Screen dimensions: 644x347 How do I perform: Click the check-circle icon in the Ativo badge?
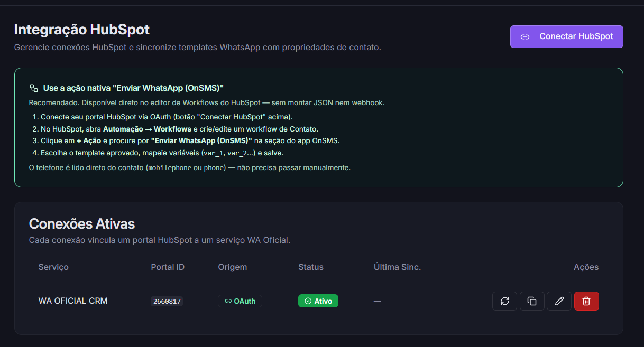coord(308,301)
